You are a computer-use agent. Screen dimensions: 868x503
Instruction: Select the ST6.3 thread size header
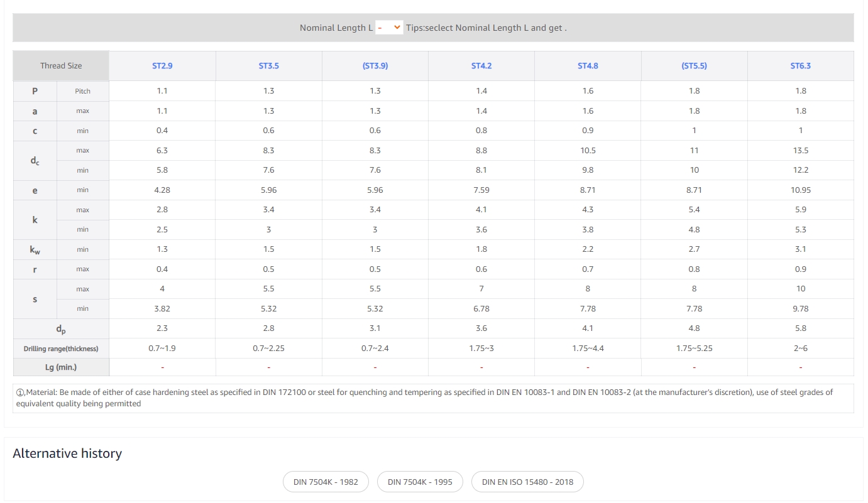[x=800, y=66]
